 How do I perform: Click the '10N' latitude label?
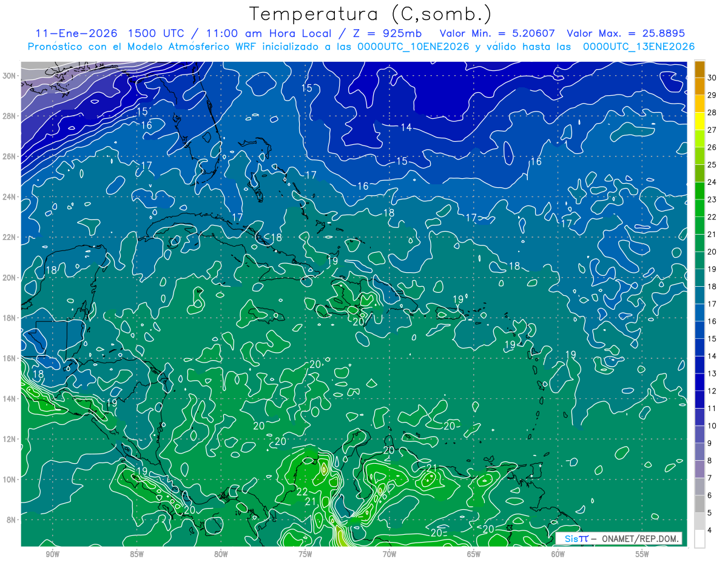(x=10, y=479)
